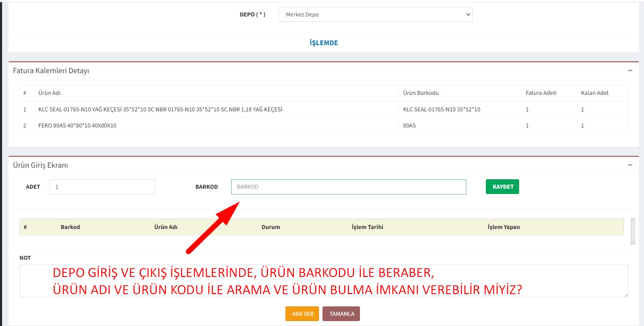Viewport: 644px width, 326px height.
Task: Click the Barkod column header in entries table
Action: 70,227
